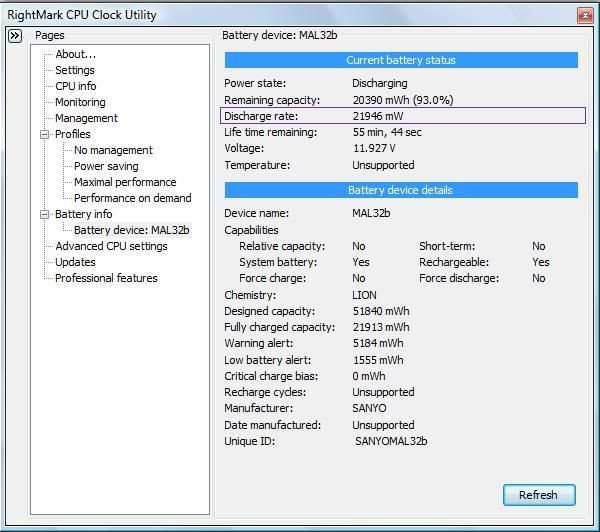Click the Unique ID value SANYOMAL32b
Image resolution: width=600 pixels, height=532 pixels.
click(x=391, y=441)
